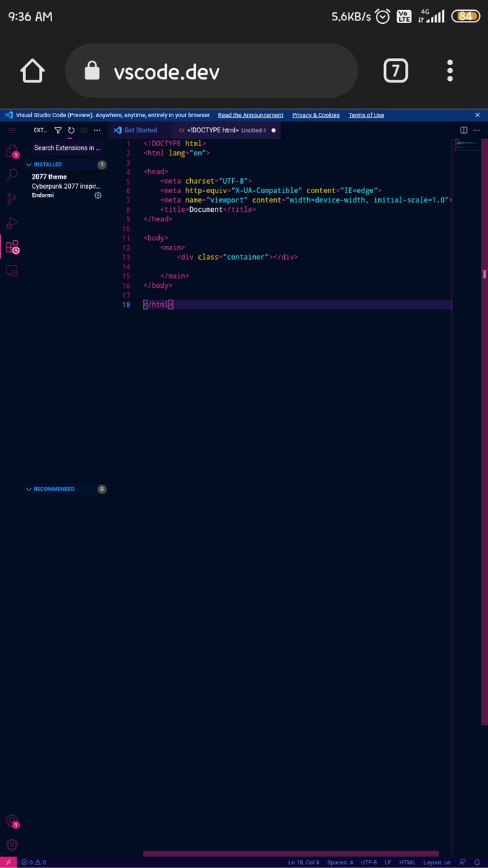Click the closing html tag on line 18
This screenshot has width=488, height=868.
click(158, 305)
